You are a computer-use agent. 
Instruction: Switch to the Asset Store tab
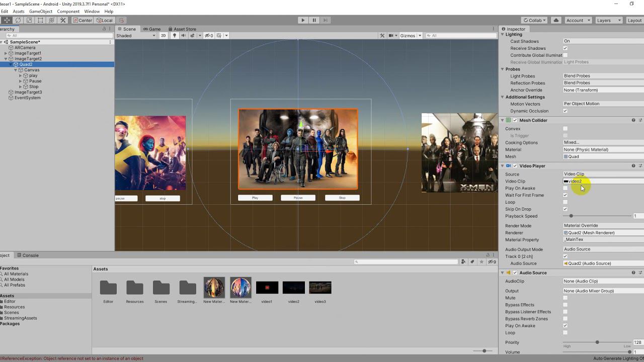pos(182,29)
